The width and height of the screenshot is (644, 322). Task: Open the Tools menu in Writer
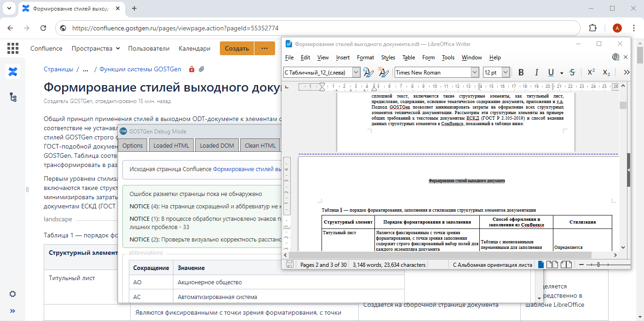click(448, 57)
